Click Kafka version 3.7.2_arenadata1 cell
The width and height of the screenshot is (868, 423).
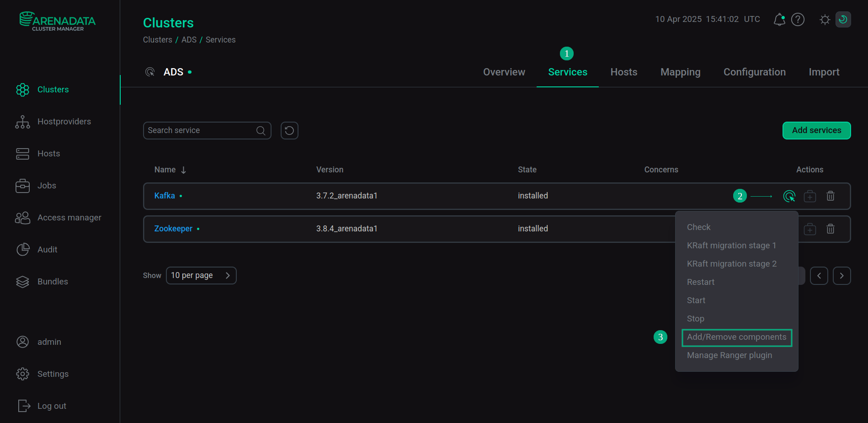(x=347, y=196)
